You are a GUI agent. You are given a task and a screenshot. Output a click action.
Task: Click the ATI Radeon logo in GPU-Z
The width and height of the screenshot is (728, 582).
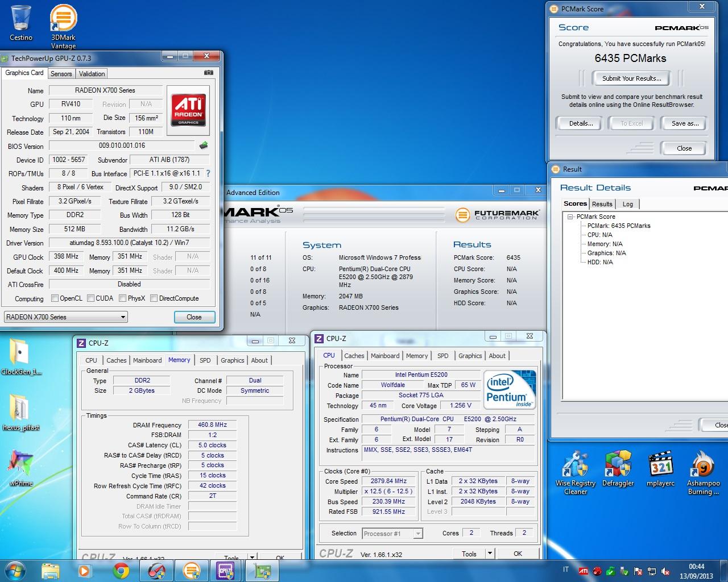coord(188,110)
